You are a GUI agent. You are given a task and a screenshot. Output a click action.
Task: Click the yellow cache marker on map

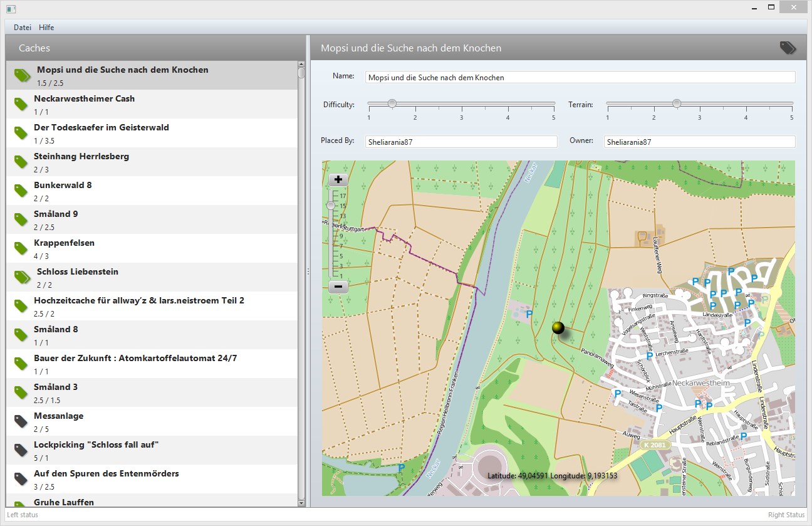pos(558,328)
